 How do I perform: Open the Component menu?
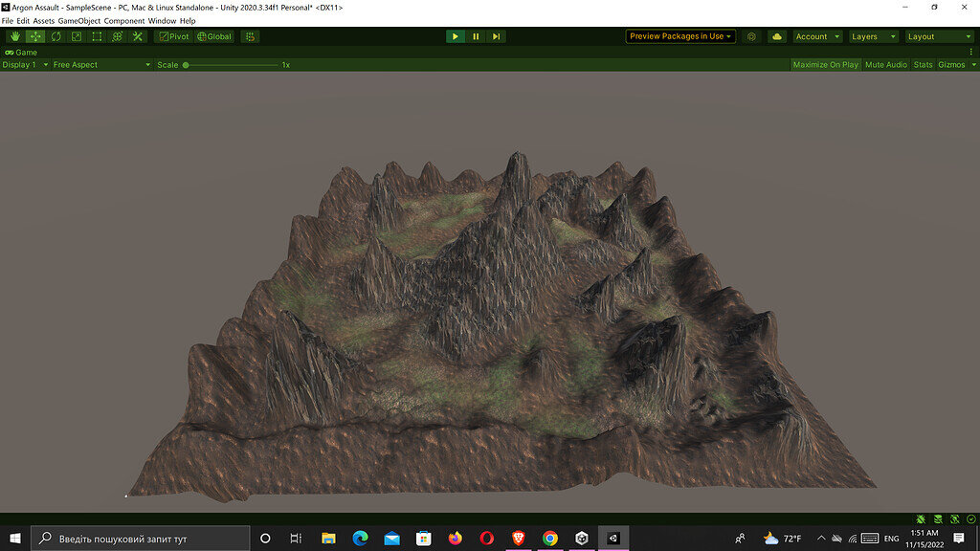124,20
